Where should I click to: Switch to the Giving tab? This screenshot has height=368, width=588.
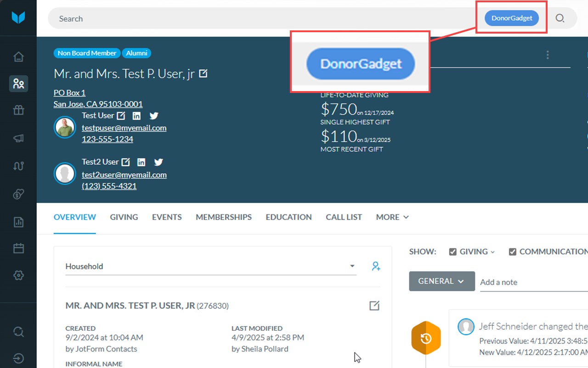[124, 217]
